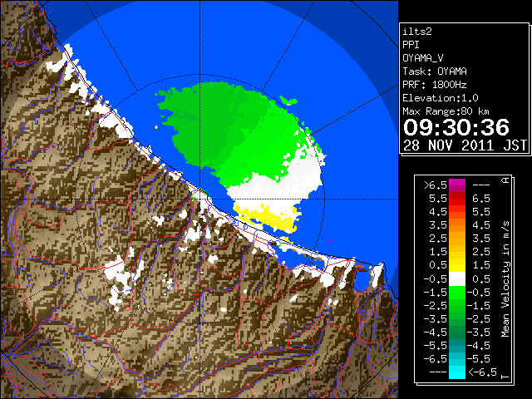This screenshot has width=532, height=399.
Task: Click the "PRF: 1800Hz" value
Action: point(435,85)
